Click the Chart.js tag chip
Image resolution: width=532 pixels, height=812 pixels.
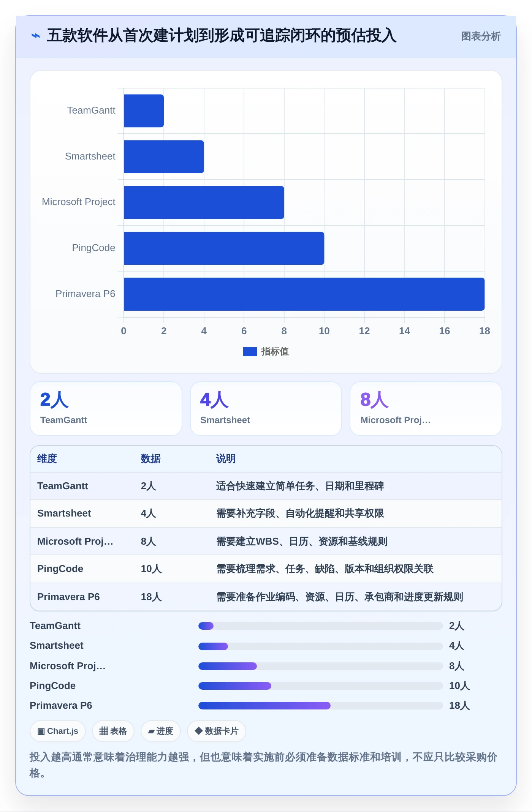click(x=58, y=731)
